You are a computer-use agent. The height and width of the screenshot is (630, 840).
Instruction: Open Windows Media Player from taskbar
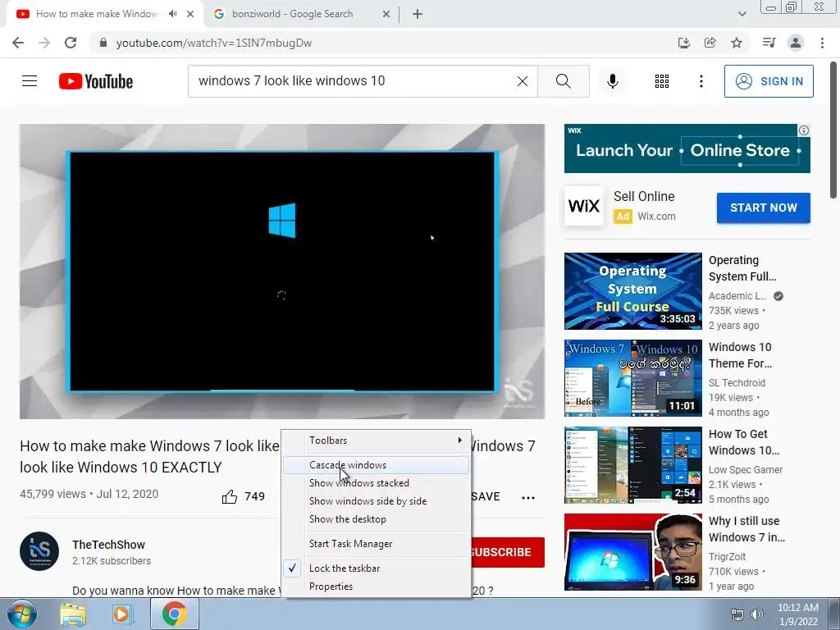point(121,614)
